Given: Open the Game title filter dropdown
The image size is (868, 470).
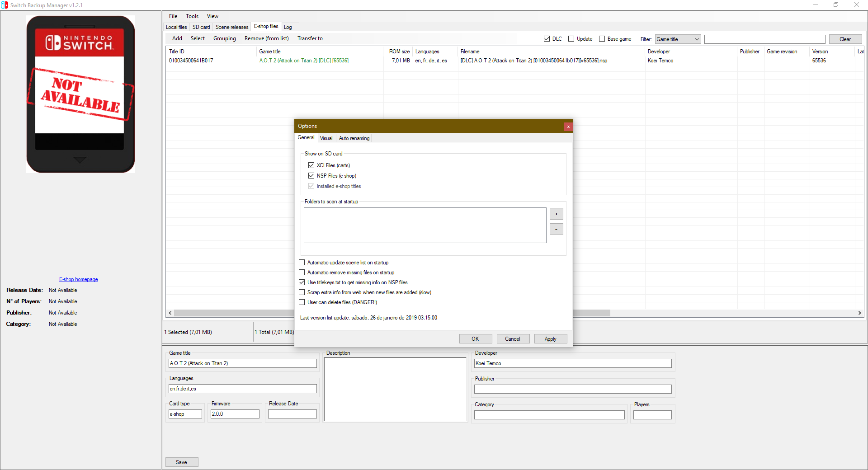Looking at the screenshot, I should 678,39.
